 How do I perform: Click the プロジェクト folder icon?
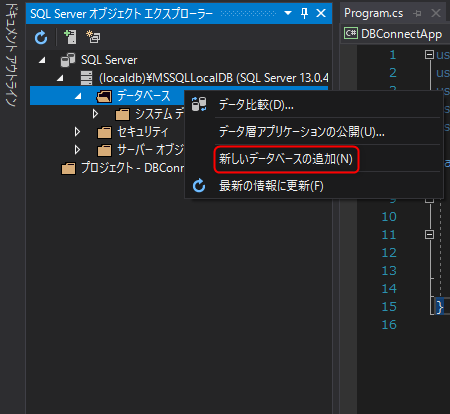point(68,168)
